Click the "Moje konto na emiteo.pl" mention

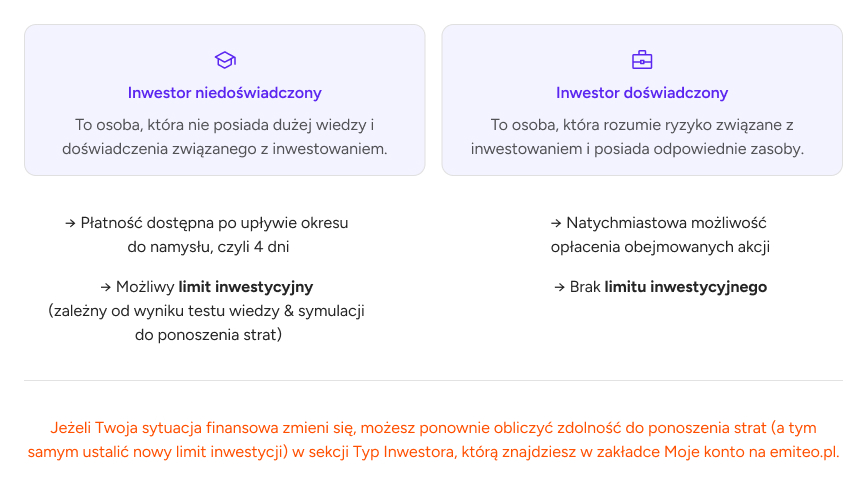pyautogui.click(x=759, y=452)
